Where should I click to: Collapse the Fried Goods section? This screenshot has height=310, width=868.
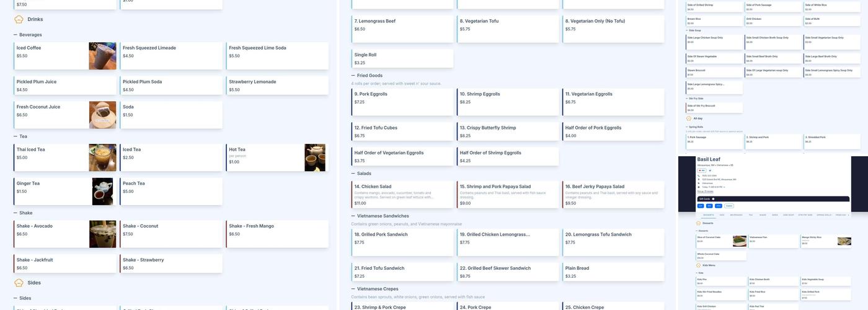(353, 76)
